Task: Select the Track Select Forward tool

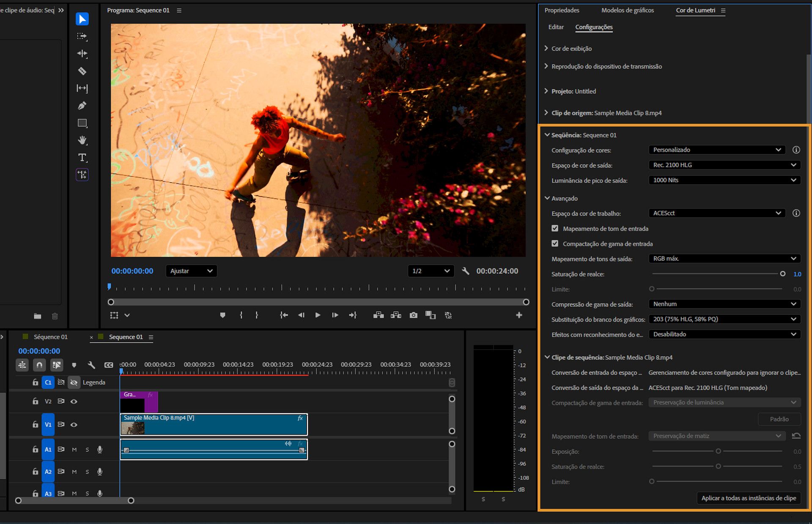Action: click(x=82, y=37)
